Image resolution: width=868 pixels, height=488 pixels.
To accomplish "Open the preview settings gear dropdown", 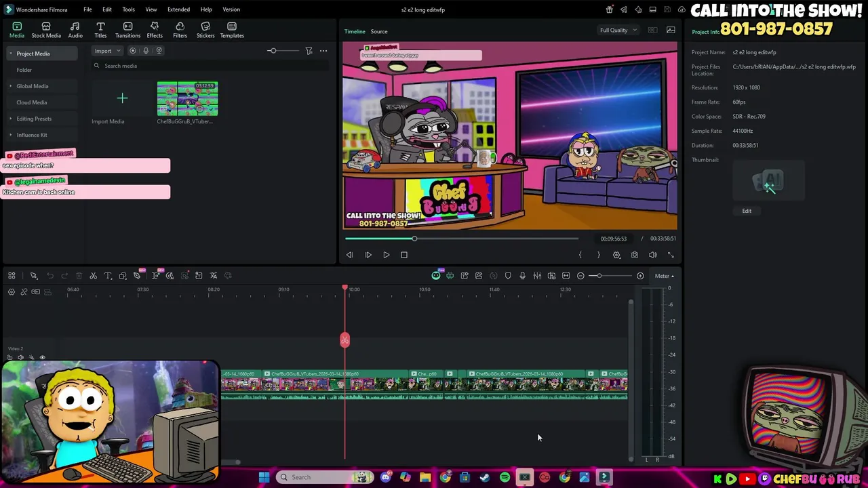I will click(616, 255).
